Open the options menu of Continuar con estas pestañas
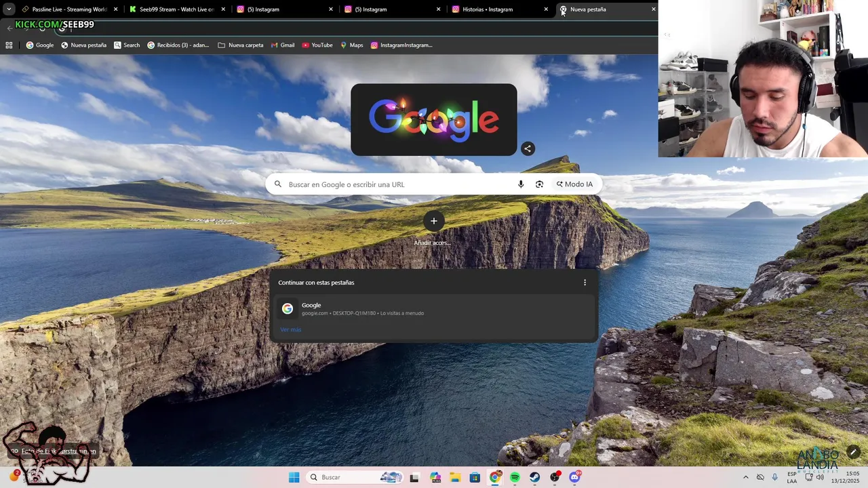Viewport: 868px width, 488px height. pyautogui.click(x=585, y=283)
